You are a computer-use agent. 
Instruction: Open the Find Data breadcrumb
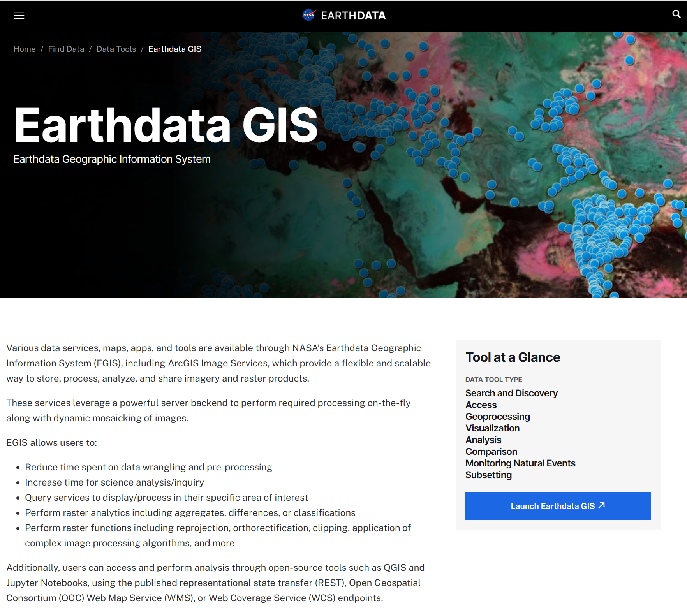tap(66, 49)
